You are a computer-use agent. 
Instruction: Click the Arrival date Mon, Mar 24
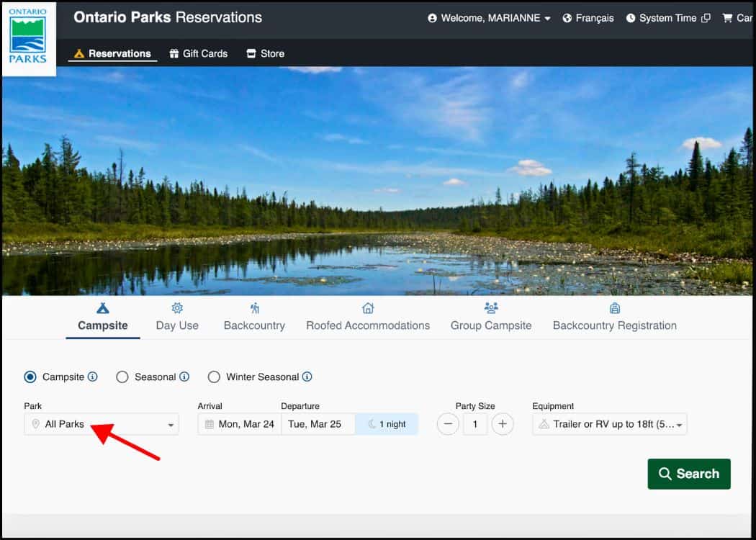coord(240,424)
